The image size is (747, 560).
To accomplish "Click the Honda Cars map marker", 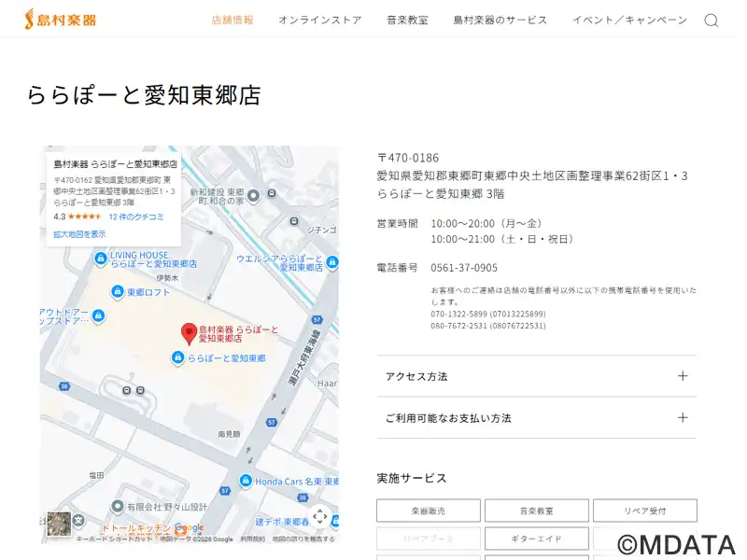I will (x=246, y=481).
